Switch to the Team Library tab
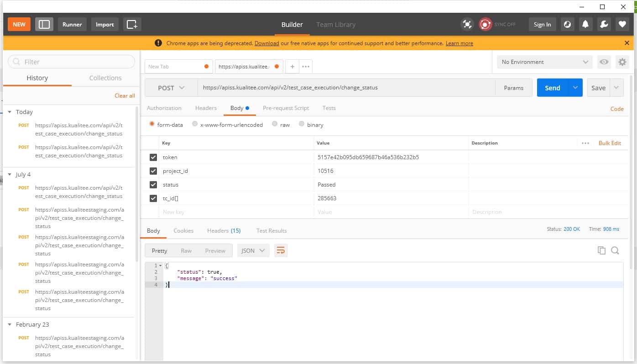Viewport: 637px width, 364px height. pos(336,25)
